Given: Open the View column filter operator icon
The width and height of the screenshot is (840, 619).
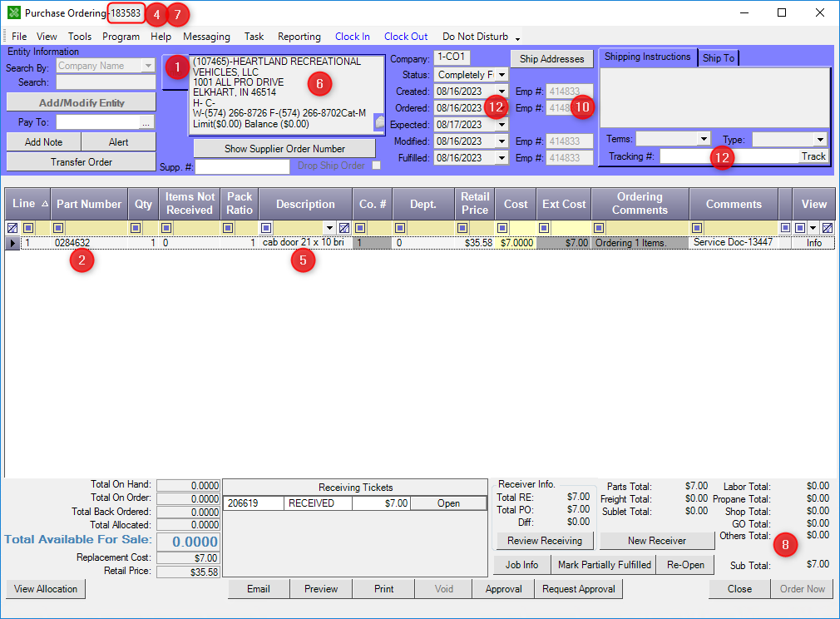Looking at the screenshot, I should (800, 228).
